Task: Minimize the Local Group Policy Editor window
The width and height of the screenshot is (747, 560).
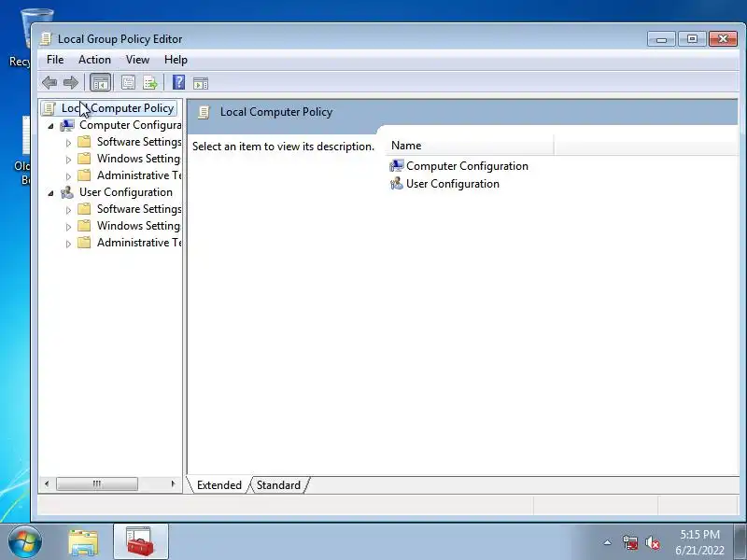Action: [x=661, y=39]
